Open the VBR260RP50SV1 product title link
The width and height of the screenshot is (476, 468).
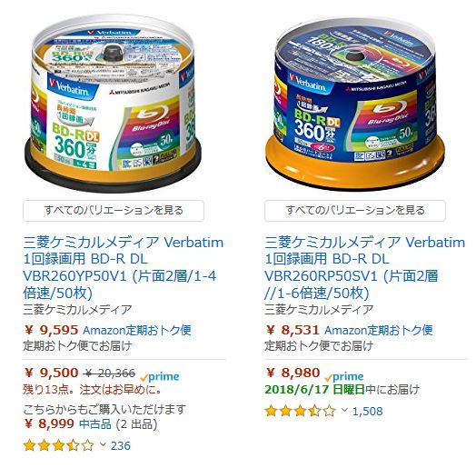pyautogui.click(x=364, y=267)
